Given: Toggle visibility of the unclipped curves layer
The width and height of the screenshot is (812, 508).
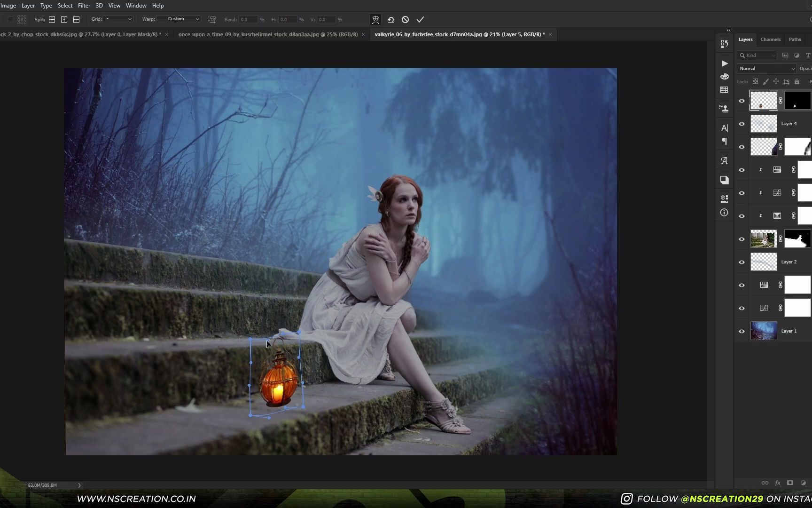Looking at the screenshot, I should pyautogui.click(x=742, y=308).
